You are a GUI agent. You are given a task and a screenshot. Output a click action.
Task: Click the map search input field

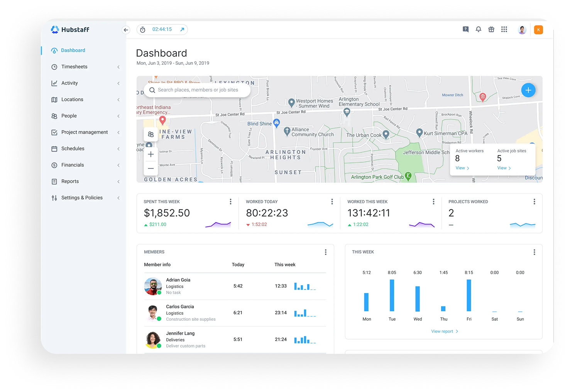point(198,90)
